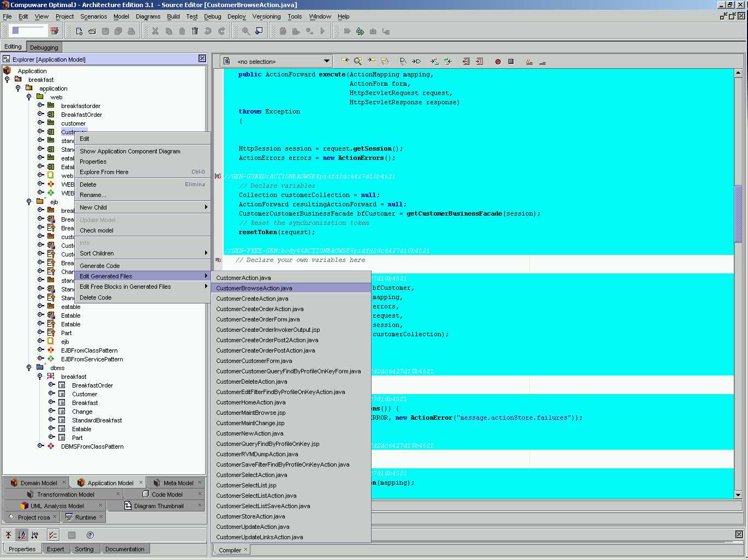The height and width of the screenshot is (560, 748).
Task: Select Edit Free Blocks in Generated Files
Action: [x=143, y=287]
